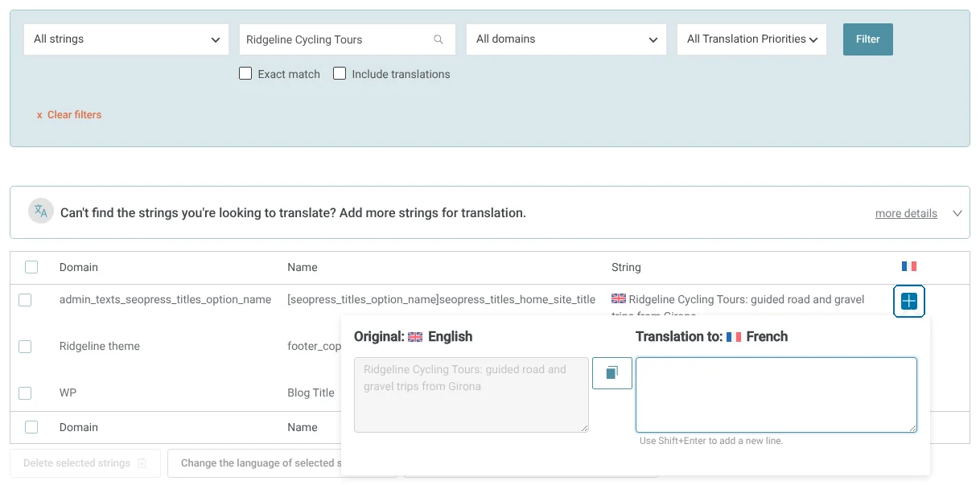980x485 pixels.
Task: Open the more details link
Action: pos(906,213)
